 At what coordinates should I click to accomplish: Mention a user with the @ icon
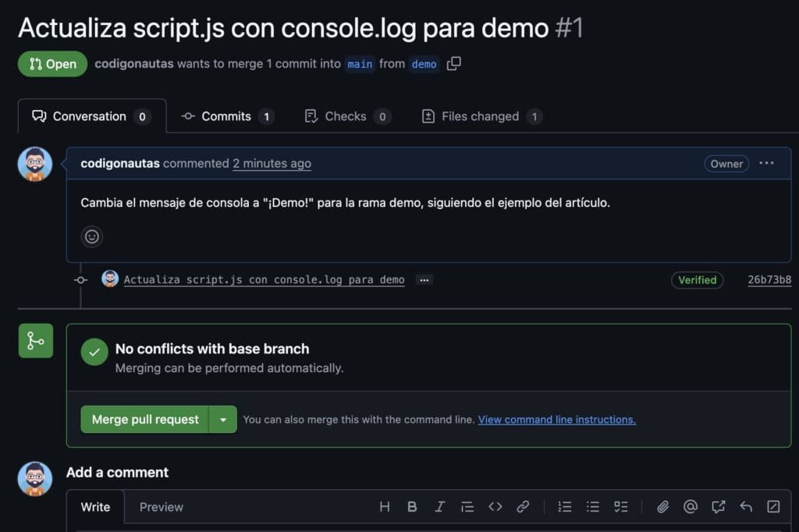[x=691, y=506]
